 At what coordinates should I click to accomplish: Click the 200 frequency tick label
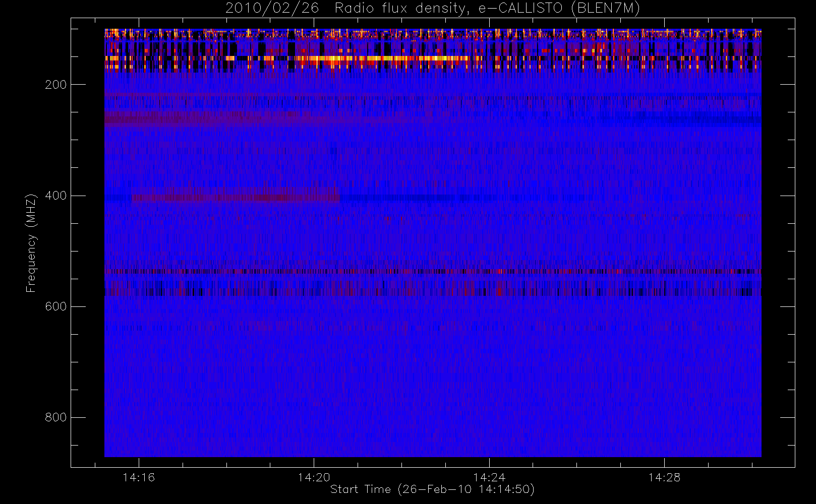[x=56, y=85]
